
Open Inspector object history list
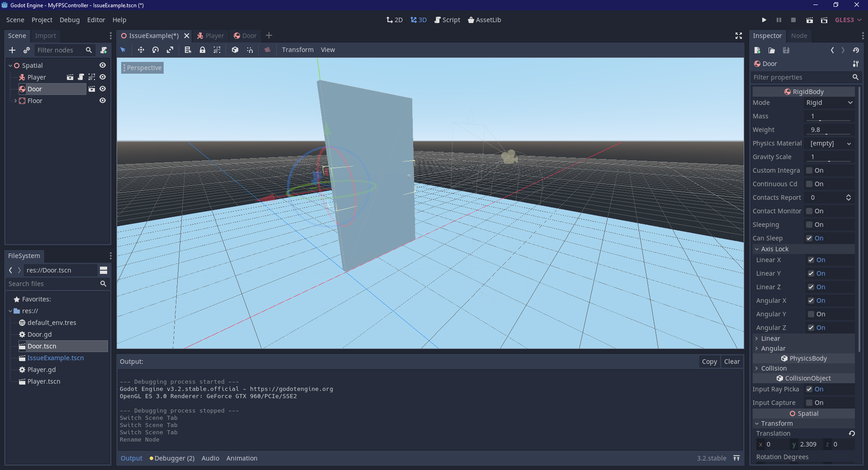coord(856,50)
